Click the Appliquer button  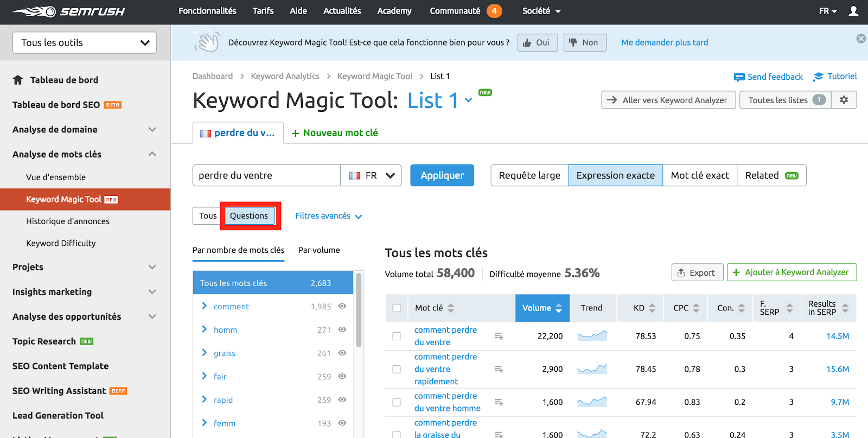click(442, 175)
